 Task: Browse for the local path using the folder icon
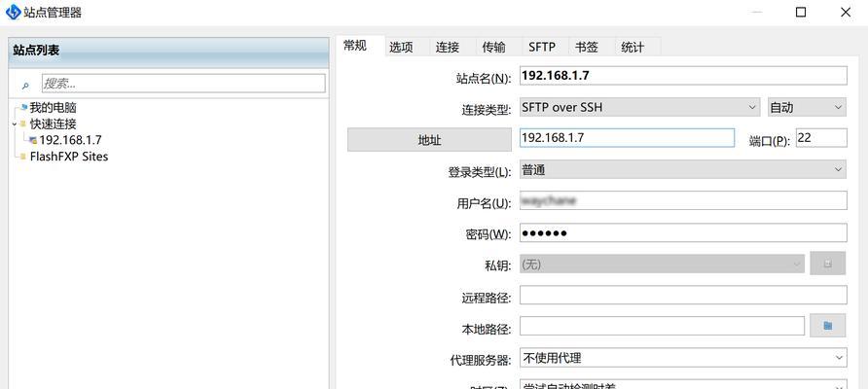(827, 326)
